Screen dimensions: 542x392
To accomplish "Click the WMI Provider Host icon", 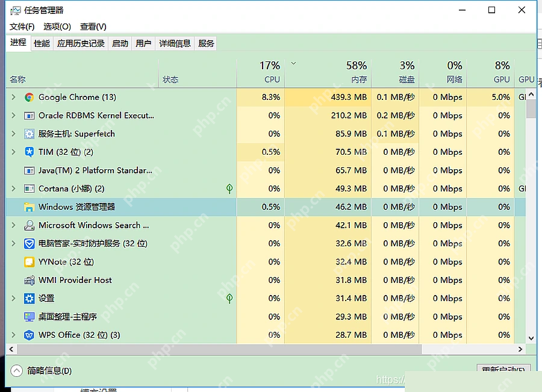I will tap(29, 281).
